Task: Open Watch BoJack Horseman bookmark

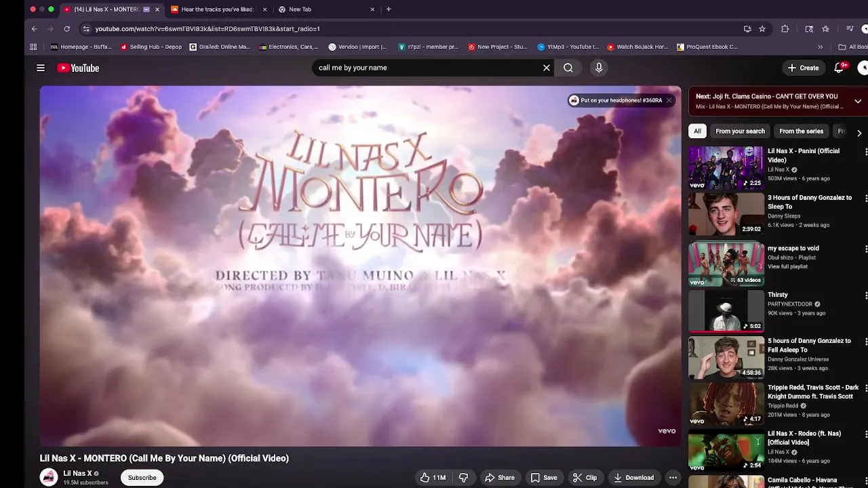Action: point(637,47)
